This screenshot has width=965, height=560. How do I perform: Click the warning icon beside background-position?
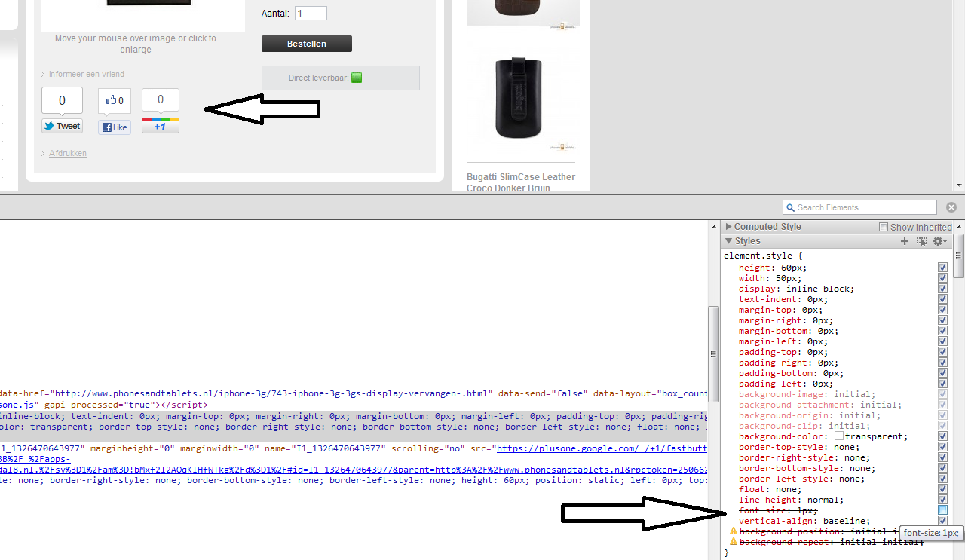point(733,531)
